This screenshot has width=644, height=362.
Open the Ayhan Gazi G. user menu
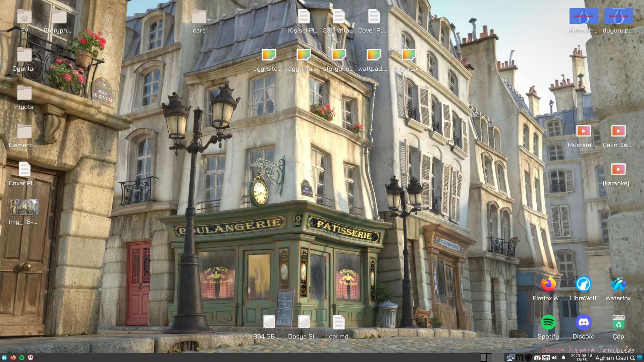click(x=615, y=358)
